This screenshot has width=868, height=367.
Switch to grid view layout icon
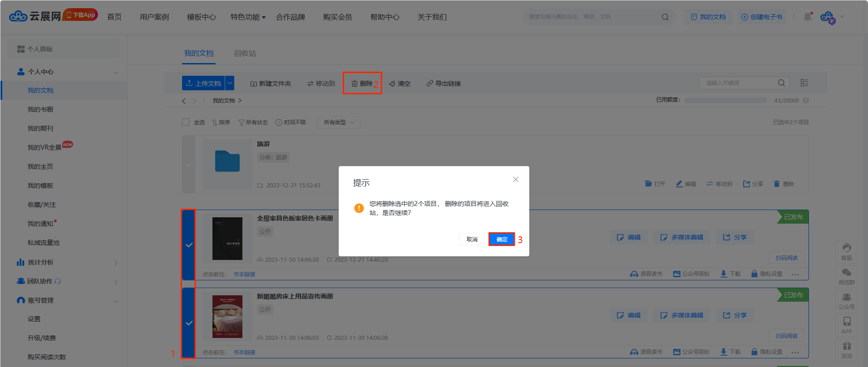804,83
